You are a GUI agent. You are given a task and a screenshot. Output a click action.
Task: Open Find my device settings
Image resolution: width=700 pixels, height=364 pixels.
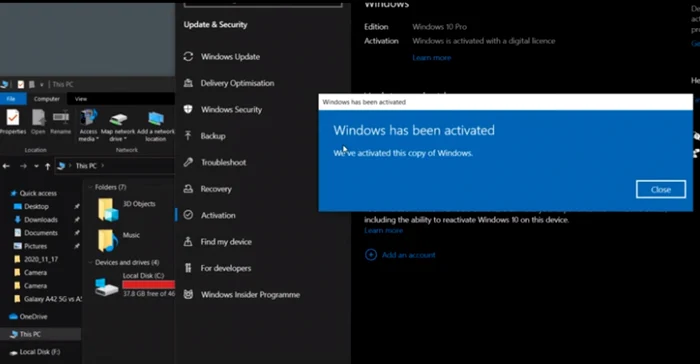pos(226,242)
